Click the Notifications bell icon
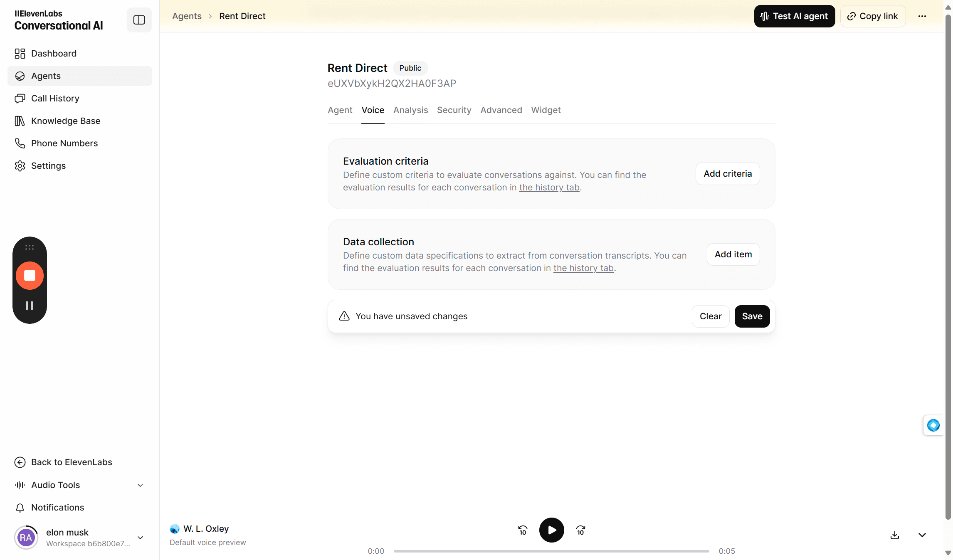The image size is (953, 560). [x=20, y=508]
